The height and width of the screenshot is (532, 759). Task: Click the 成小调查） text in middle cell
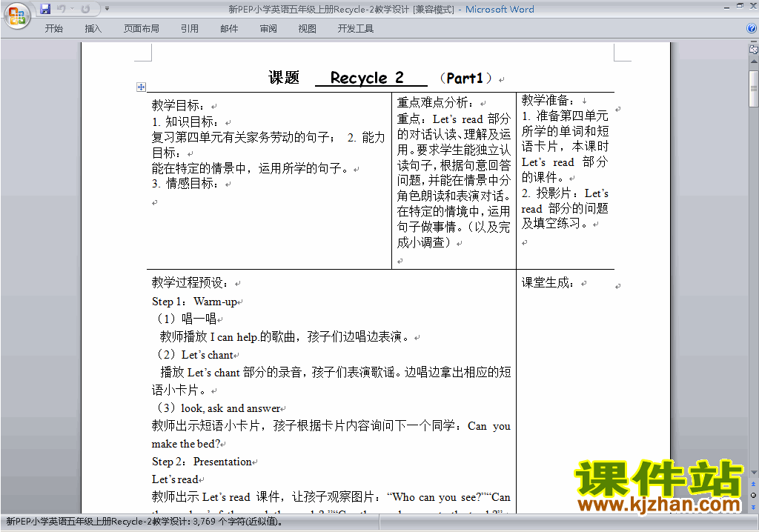point(423,242)
